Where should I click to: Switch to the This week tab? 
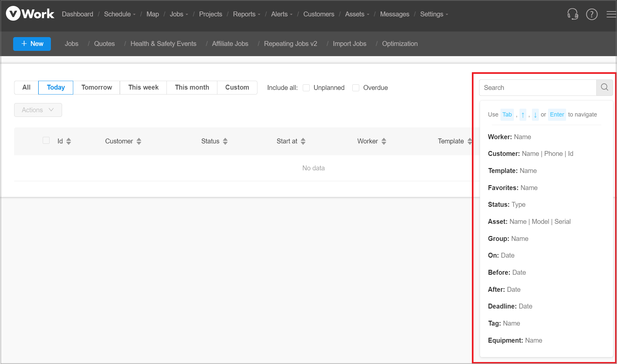point(143,87)
